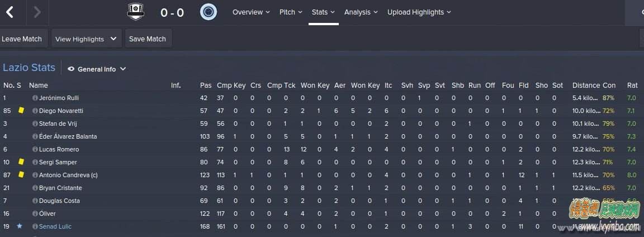Open Senad Lulic player profile link
This screenshot has width=644, height=237.
tap(55, 226)
